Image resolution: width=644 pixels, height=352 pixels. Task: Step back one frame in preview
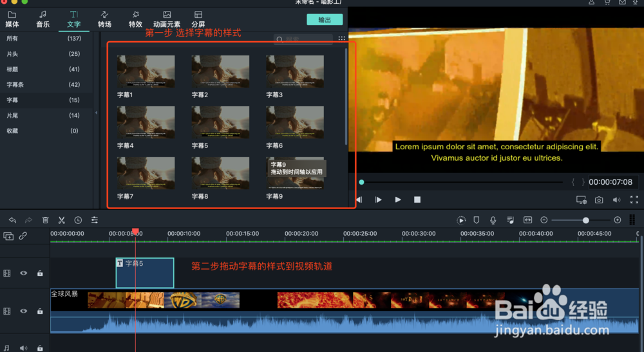(359, 199)
